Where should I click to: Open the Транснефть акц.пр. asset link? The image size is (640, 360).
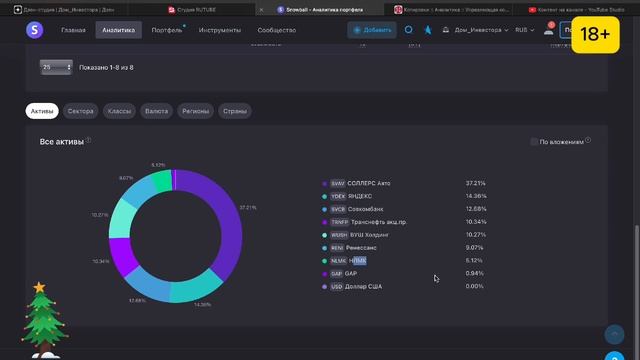[x=379, y=222]
